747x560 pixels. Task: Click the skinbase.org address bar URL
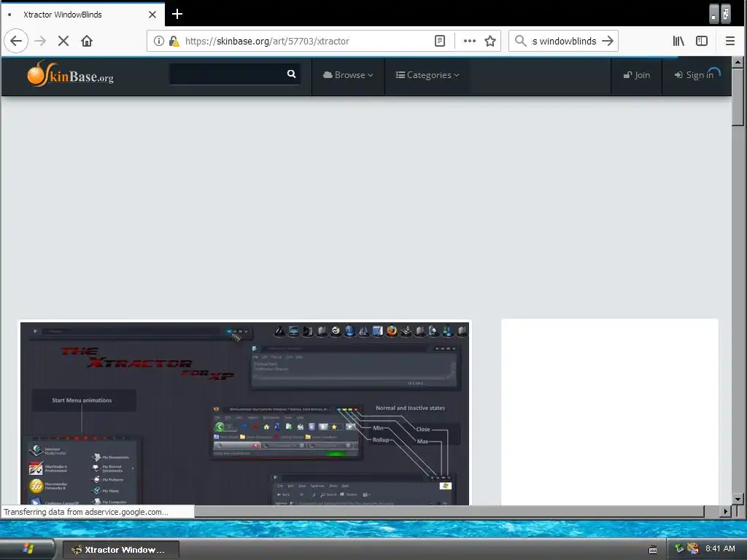pos(267,41)
